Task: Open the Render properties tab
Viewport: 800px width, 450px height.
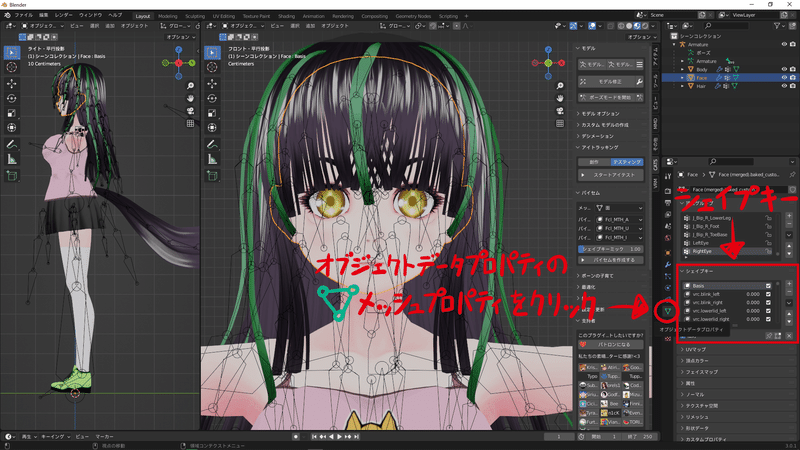Action: coord(667,191)
